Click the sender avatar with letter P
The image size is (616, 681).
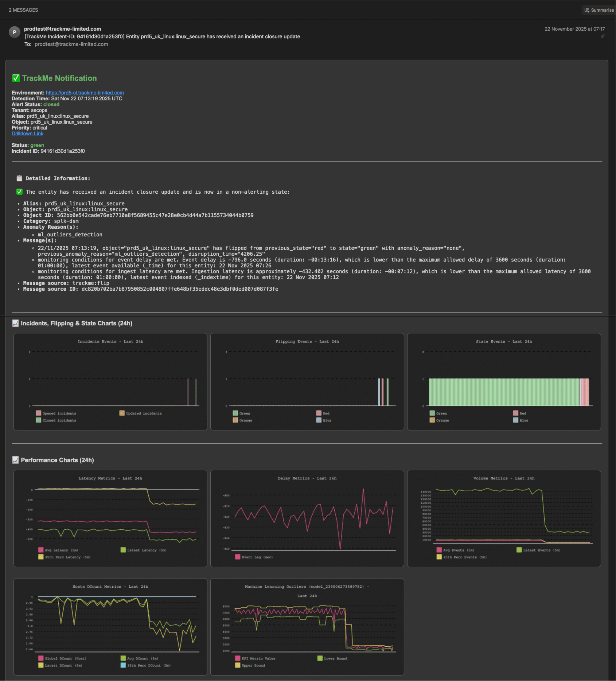click(x=14, y=32)
